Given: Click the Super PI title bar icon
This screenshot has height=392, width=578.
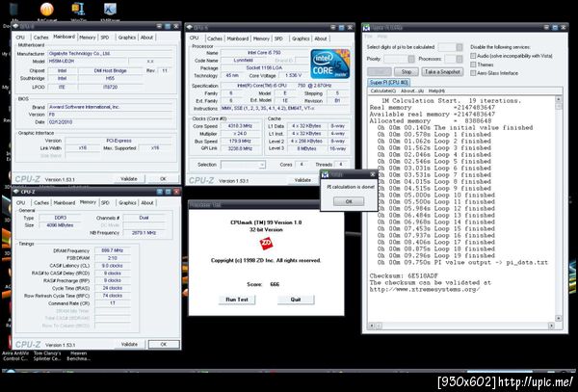Looking at the screenshot, I should pos(366,27).
